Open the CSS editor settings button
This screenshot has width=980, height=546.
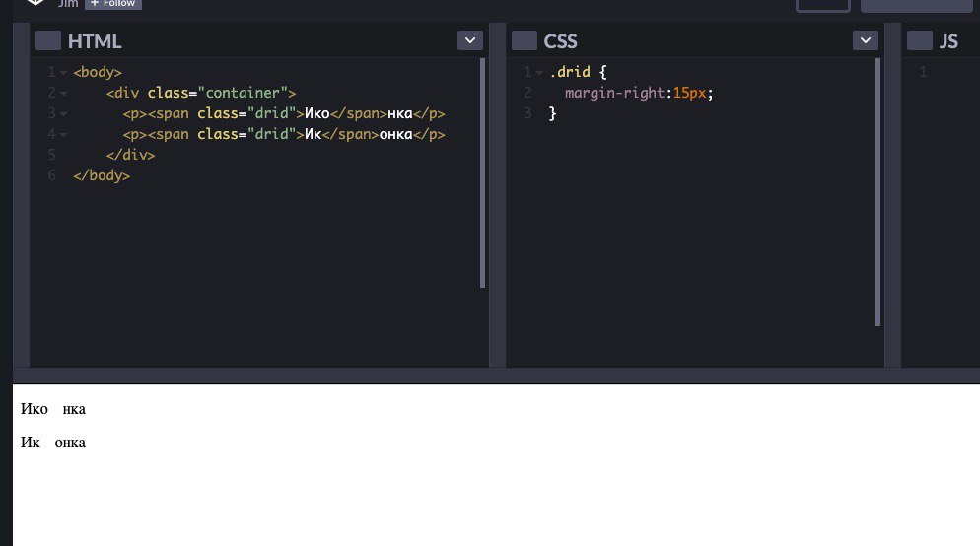point(525,40)
